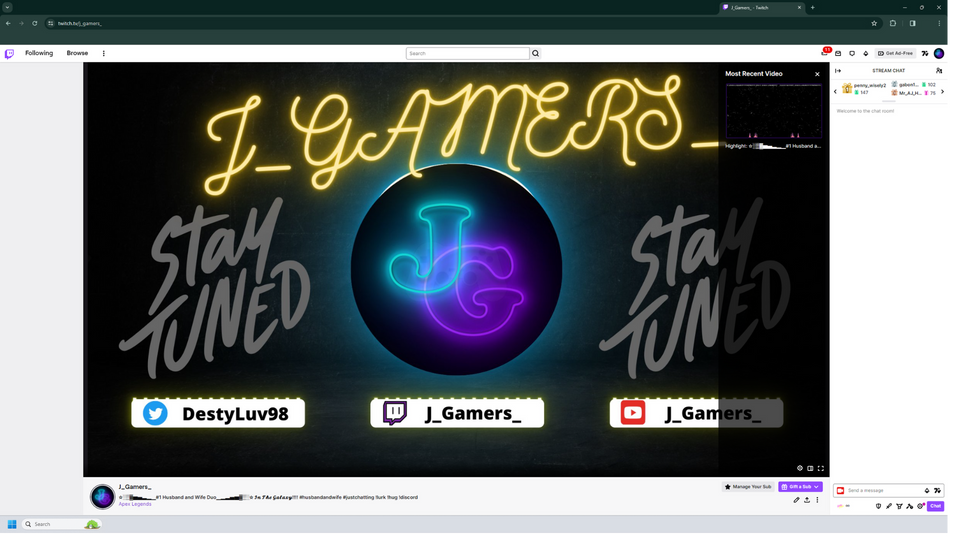The width and height of the screenshot is (960, 540).
Task: Click the Get Ad-Free button
Action: click(x=896, y=53)
